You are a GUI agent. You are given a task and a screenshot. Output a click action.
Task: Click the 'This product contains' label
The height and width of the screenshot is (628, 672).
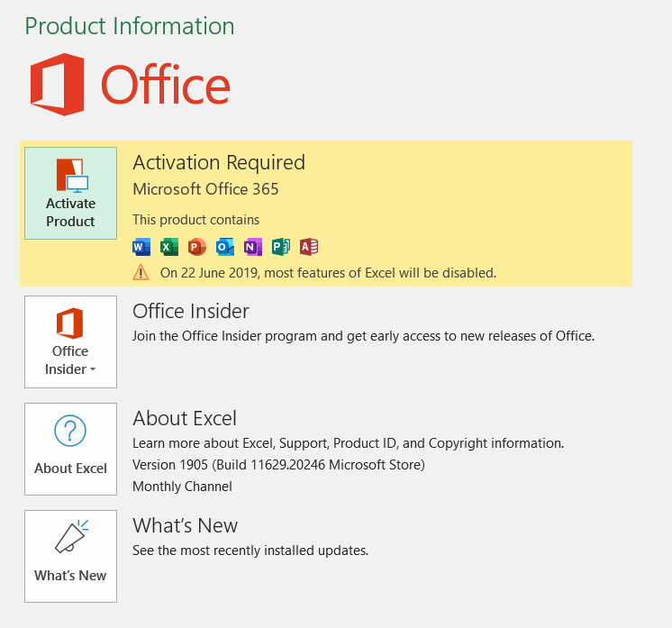(195, 220)
